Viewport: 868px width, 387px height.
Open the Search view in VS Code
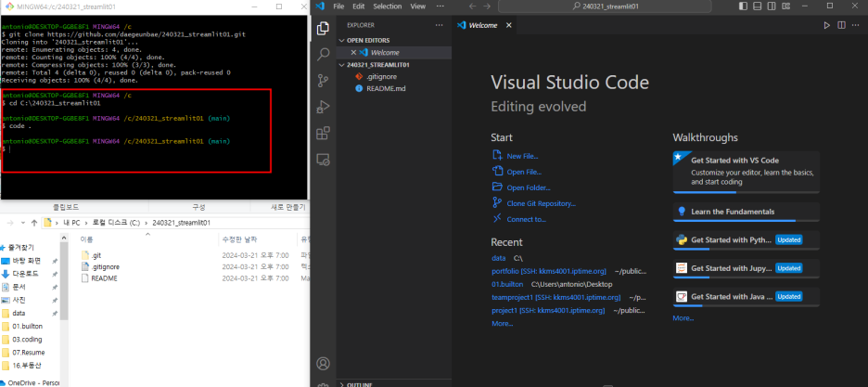(324, 54)
